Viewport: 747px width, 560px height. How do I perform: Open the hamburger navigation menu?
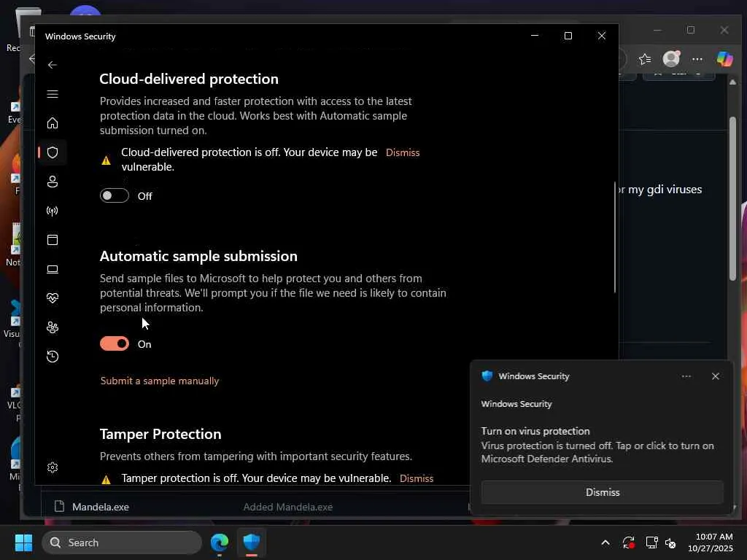click(53, 94)
